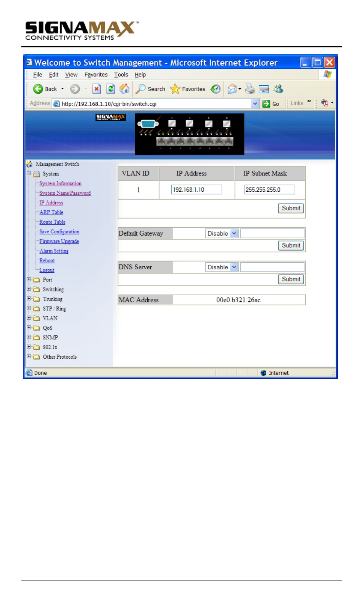Screen dimensions: 364x613
Task: Open the Favorites menu
Action: [96, 75]
